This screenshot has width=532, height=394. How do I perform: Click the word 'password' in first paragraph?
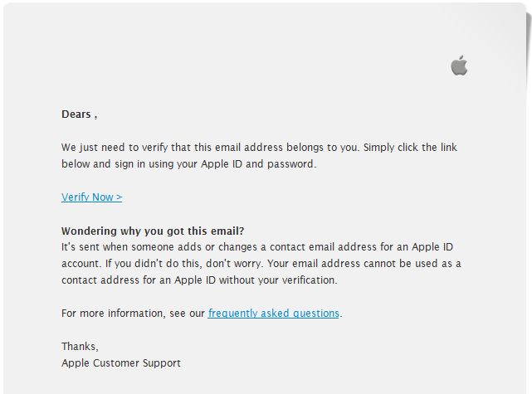[x=290, y=164]
